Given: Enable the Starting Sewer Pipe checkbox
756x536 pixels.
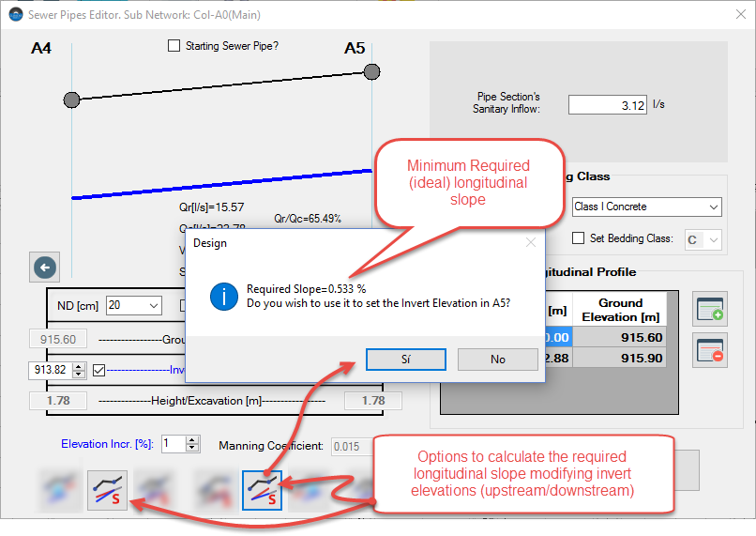Looking at the screenshot, I should pos(174,46).
